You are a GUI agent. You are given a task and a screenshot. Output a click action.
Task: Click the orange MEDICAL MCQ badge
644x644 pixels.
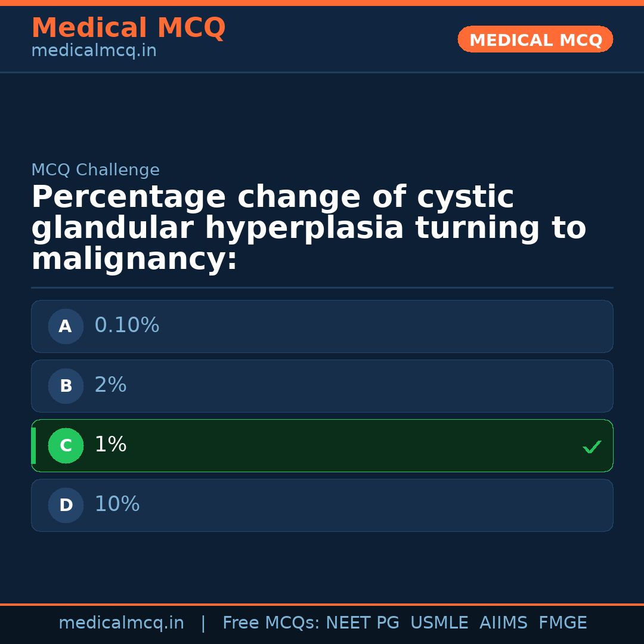pyautogui.click(x=535, y=40)
